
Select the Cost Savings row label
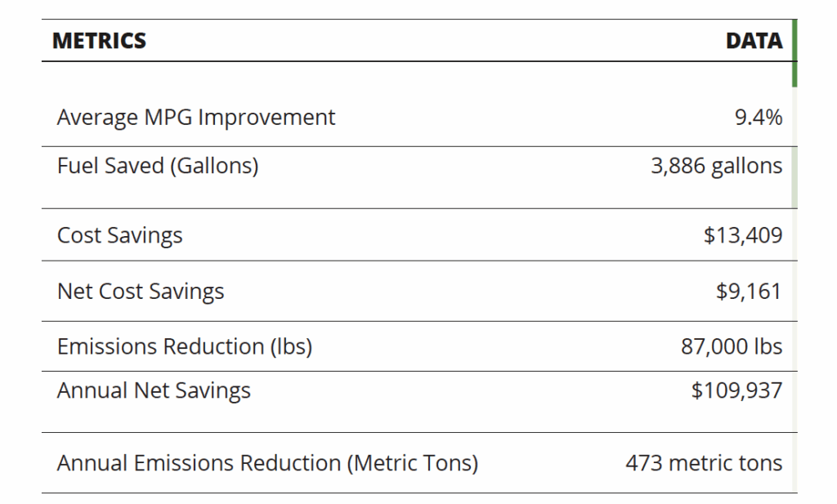119,236
